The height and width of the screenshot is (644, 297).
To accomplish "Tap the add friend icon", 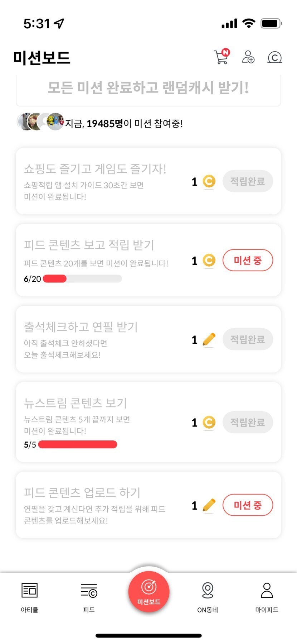I will coord(248,57).
